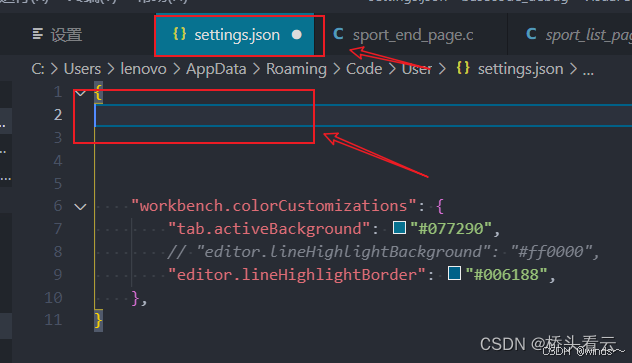The image size is (632, 363).
Task: Click the "#ff0000" commented value
Action: pyautogui.click(x=551, y=252)
